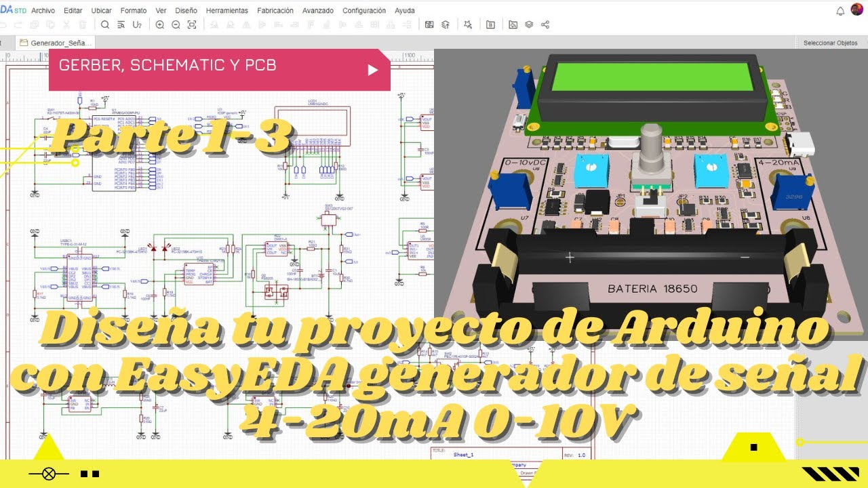Open the Fabricación menu
Screen dimensions: 868x488
pyautogui.click(x=275, y=11)
